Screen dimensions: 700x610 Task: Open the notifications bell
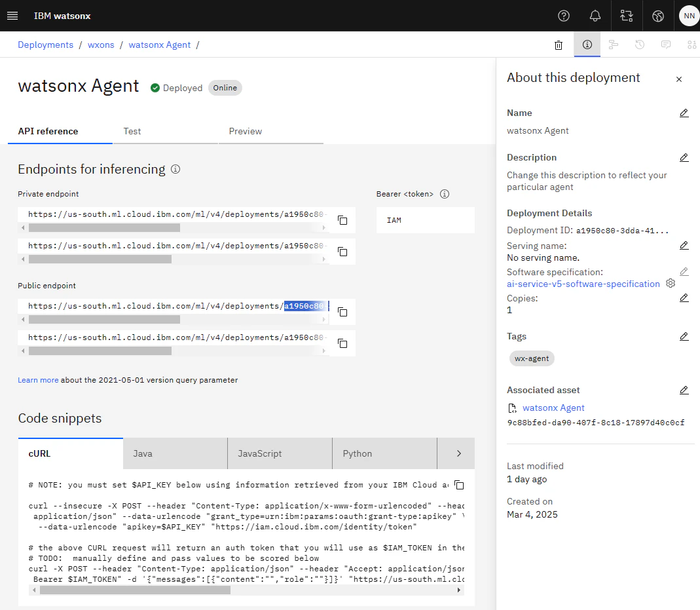595,16
